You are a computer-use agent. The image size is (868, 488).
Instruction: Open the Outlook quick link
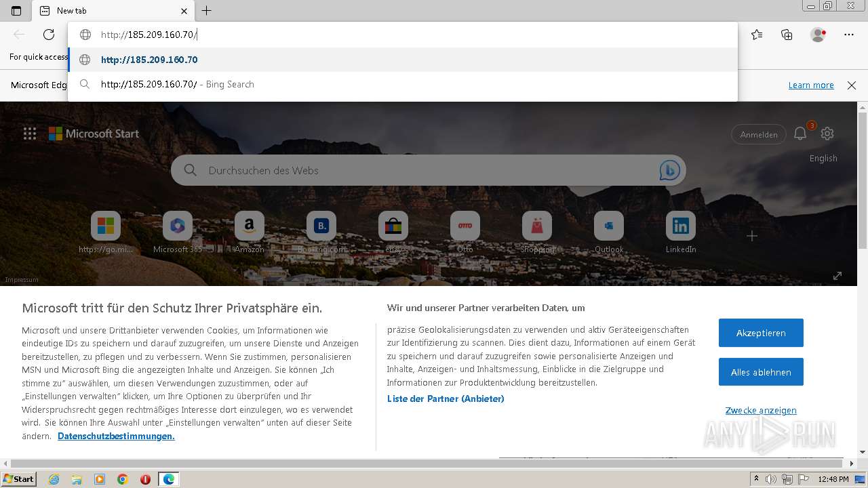(x=609, y=232)
